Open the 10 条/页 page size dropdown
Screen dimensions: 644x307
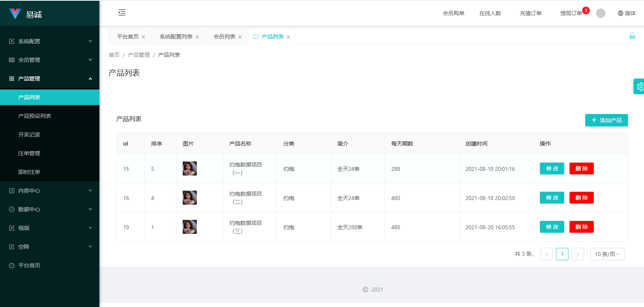[607, 254]
